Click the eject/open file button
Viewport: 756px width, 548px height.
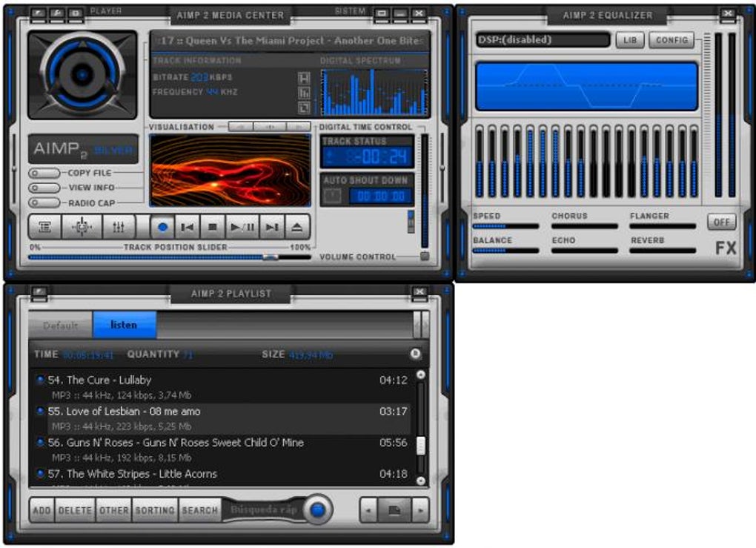(x=297, y=227)
